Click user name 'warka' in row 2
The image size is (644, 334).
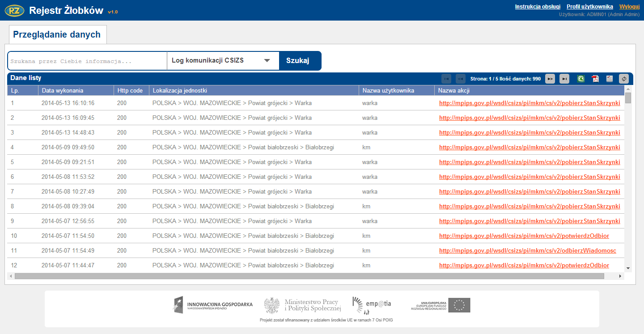(x=370, y=118)
